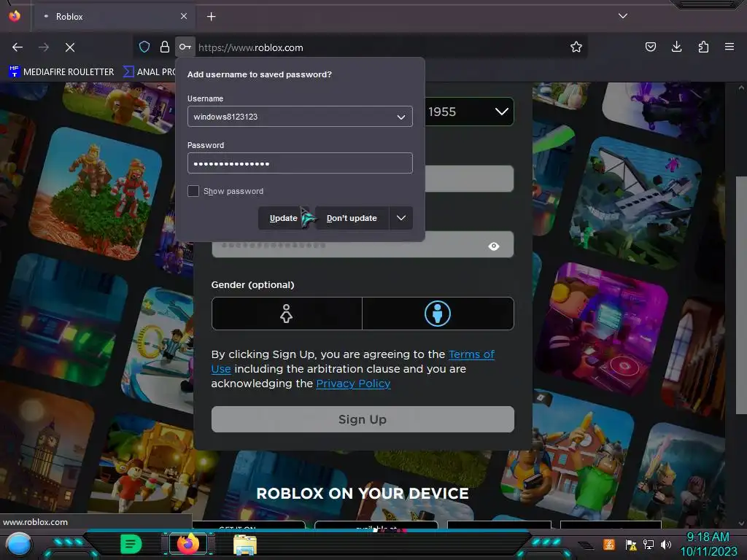Open the Privacy Policy link

pos(354,384)
